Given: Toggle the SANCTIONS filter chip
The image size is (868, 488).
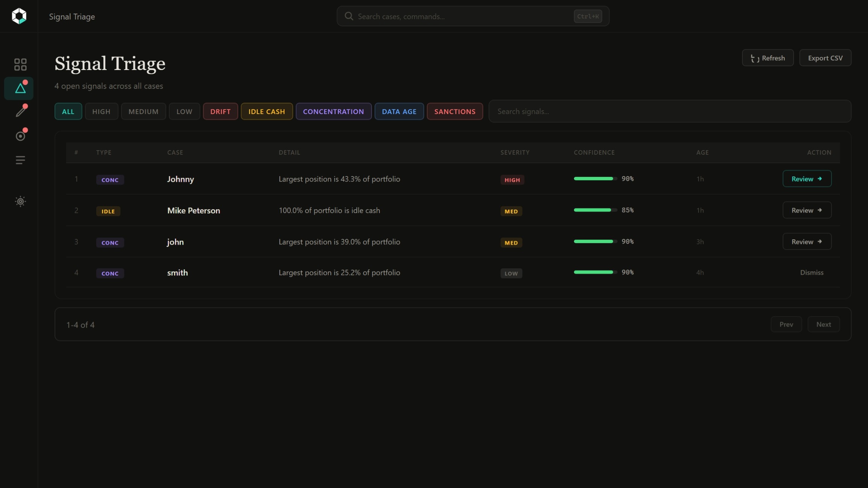Looking at the screenshot, I should click(x=454, y=111).
